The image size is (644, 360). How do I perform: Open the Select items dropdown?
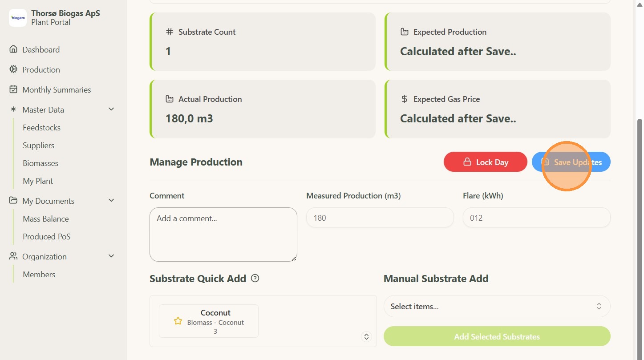coord(497,307)
